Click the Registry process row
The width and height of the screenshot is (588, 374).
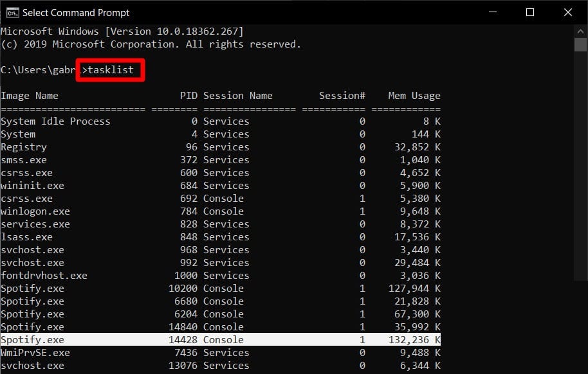pyautogui.click(x=24, y=147)
